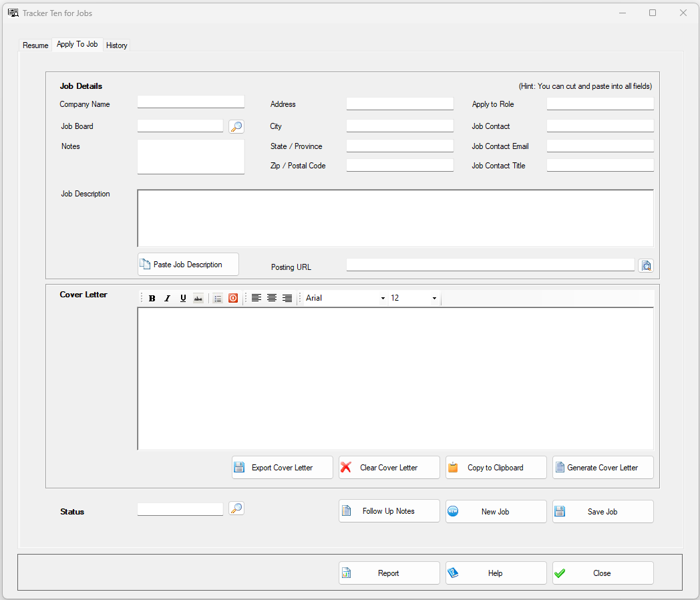The image size is (700, 600).
Task: Toggle strikethrough formatting in cover letter toolbar
Action: click(198, 298)
